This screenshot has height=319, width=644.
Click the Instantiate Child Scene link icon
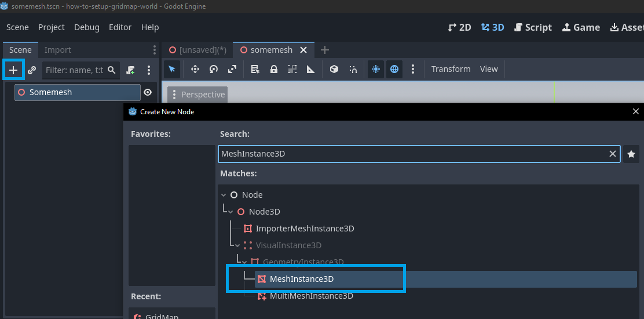[x=32, y=70]
